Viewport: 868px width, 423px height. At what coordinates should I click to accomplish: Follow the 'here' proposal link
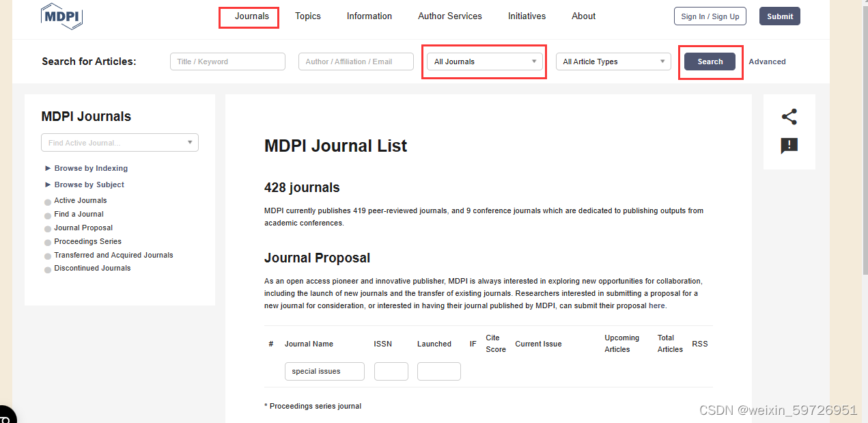pos(656,305)
